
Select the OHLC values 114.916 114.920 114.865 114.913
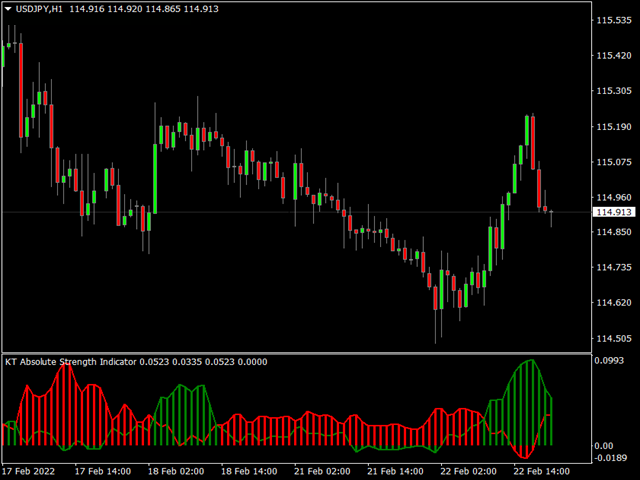coord(144,9)
